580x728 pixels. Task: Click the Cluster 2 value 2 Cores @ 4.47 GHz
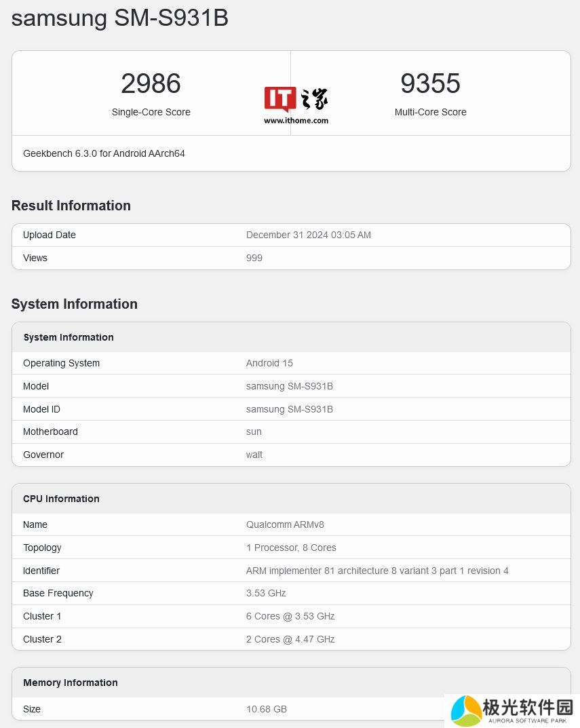pos(290,639)
